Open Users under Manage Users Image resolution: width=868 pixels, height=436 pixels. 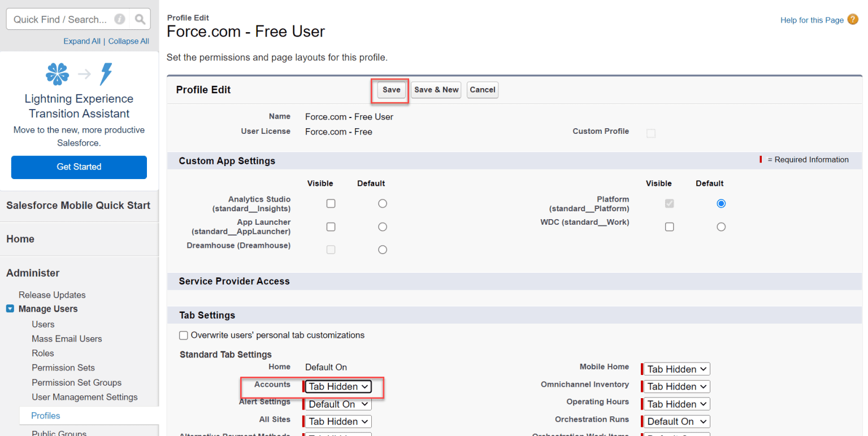click(43, 325)
